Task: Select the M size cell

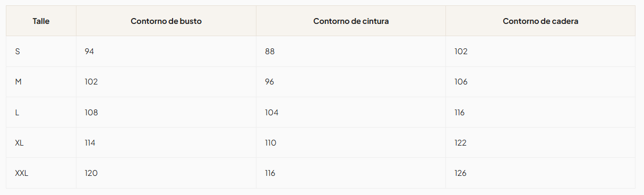Action: coord(19,82)
